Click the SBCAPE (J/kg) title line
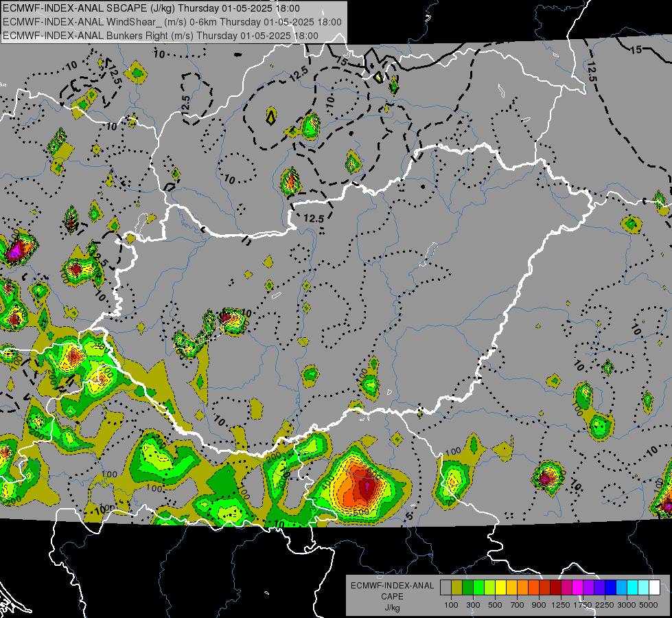The image size is (672, 618). [x=151, y=8]
